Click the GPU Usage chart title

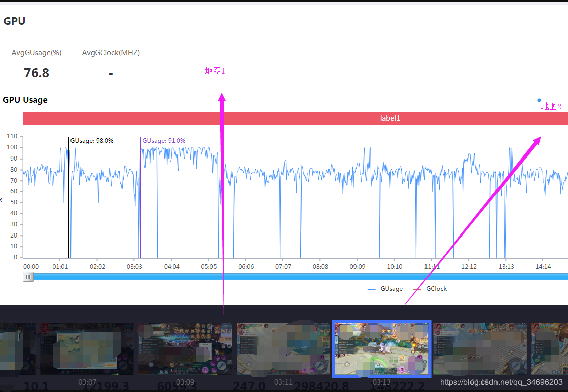pyautogui.click(x=25, y=100)
